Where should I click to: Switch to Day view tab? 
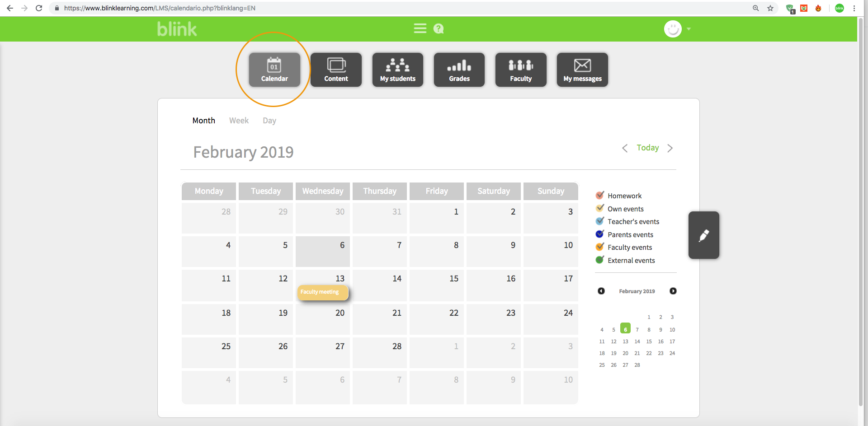269,121
